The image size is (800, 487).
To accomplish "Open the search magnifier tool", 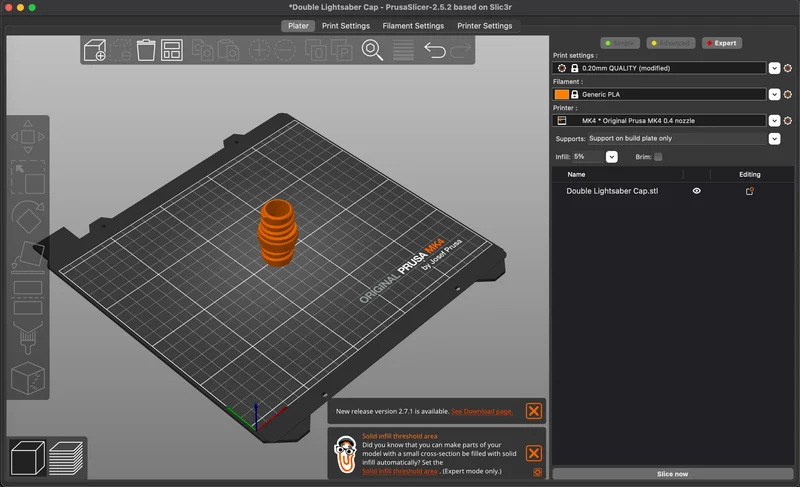I will click(x=372, y=50).
